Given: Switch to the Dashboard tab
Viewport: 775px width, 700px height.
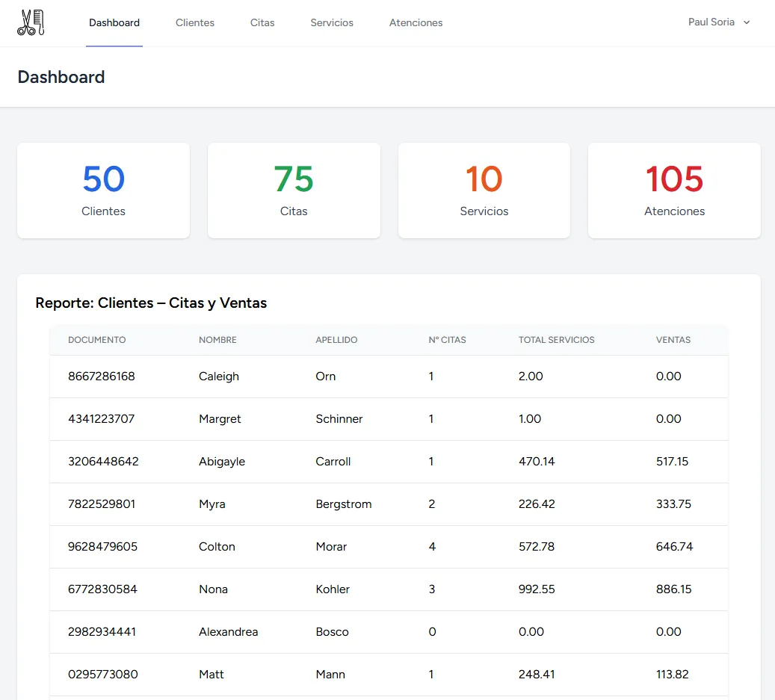Looking at the screenshot, I should tap(114, 23).
